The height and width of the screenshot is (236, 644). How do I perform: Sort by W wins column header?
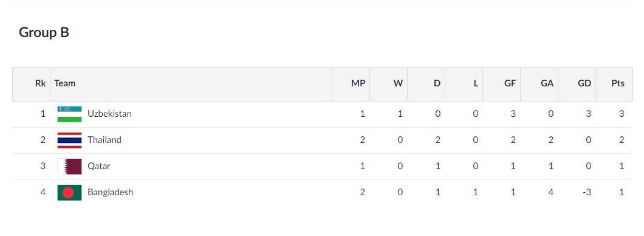point(398,83)
